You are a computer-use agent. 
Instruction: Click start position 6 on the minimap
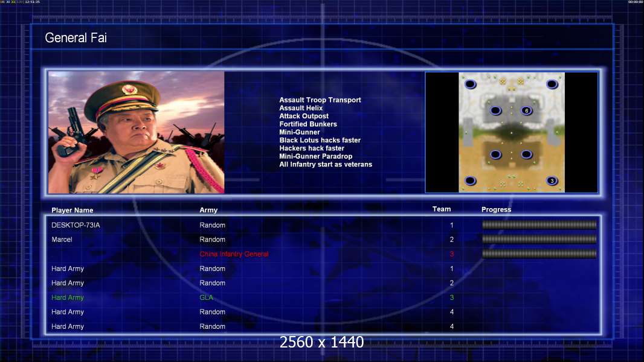point(526,110)
